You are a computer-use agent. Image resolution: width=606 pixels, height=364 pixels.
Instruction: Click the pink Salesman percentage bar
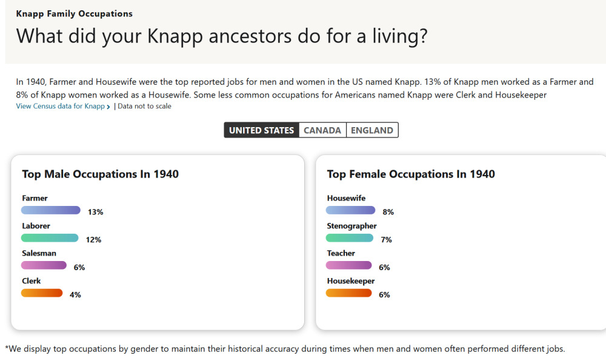(x=44, y=265)
